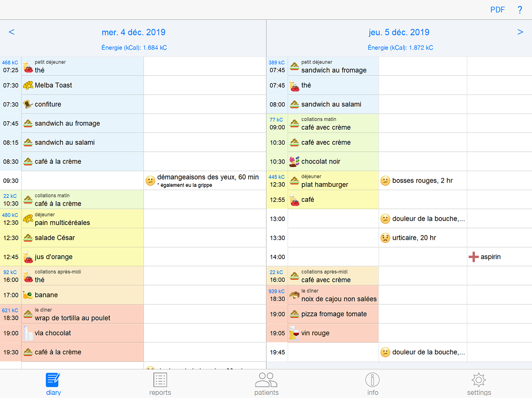Open the settings tab
This screenshot has height=398, width=532.
pos(478,384)
